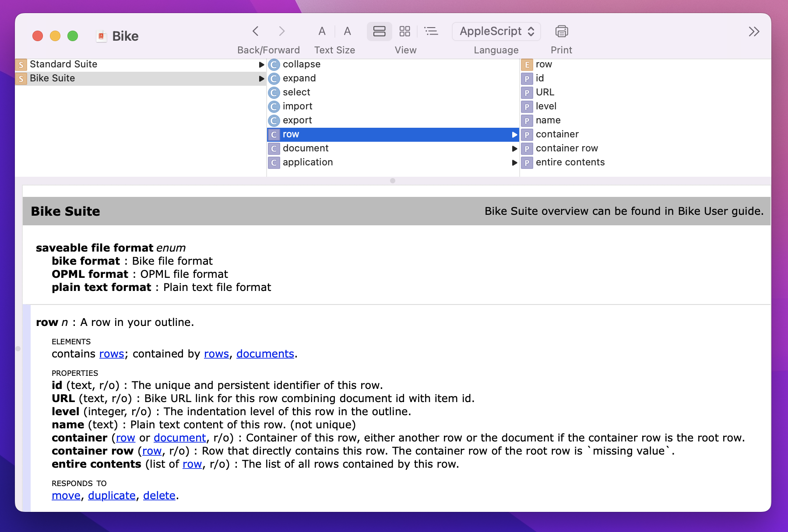This screenshot has height=532, width=788.
Task: Select the document class row
Action: point(393,148)
